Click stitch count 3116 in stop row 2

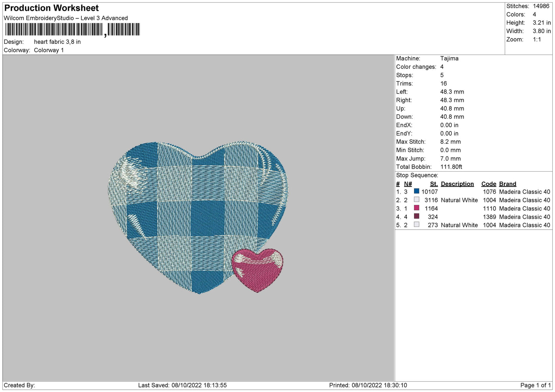[x=431, y=200]
